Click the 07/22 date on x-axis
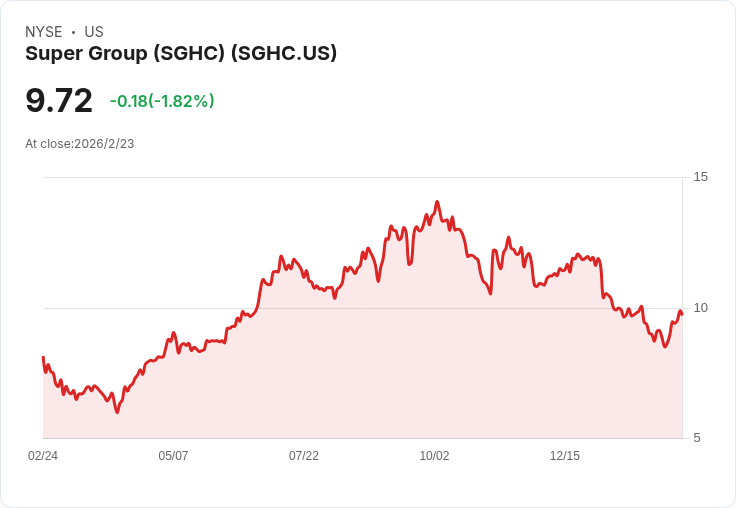Screen dimensions: 736x508 [x=304, y=456]
